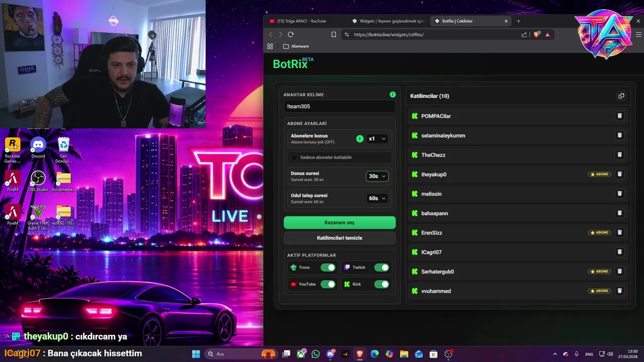Open Odul talep suresi 60s dropdown

(377, 198)
